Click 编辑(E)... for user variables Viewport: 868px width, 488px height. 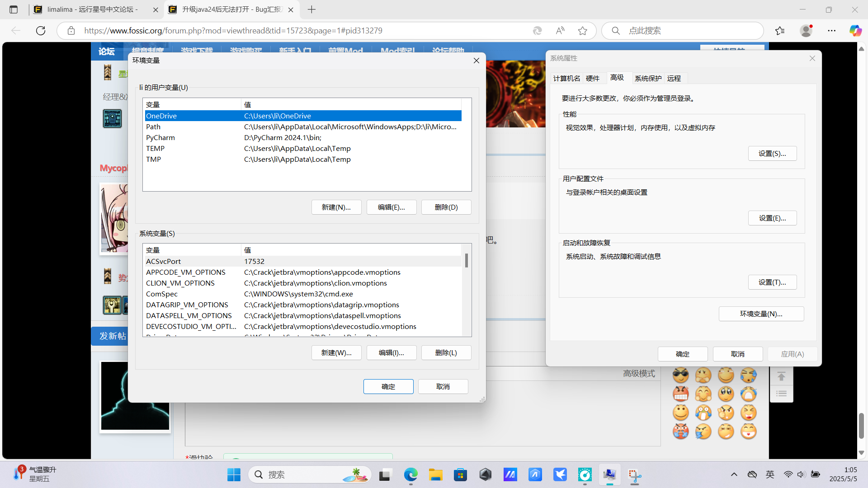391,207
